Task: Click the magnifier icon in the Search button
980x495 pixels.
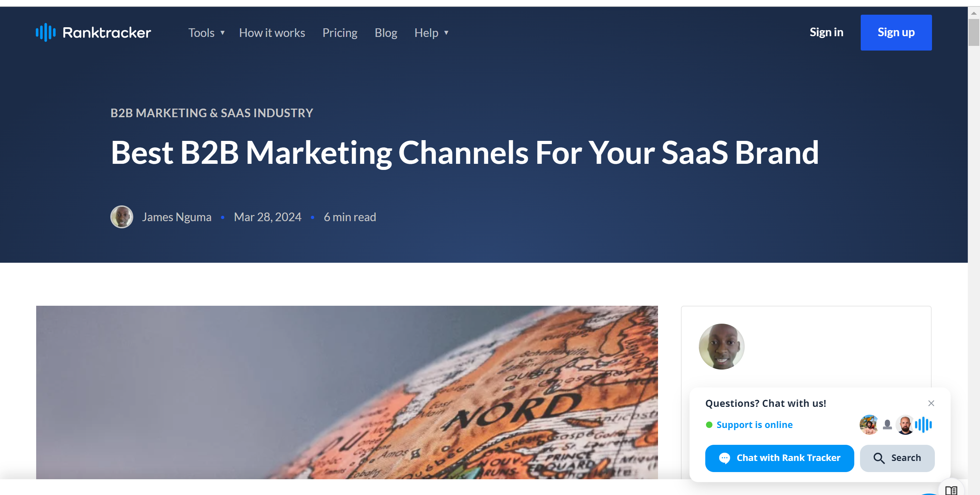Action: coord(879,458)
